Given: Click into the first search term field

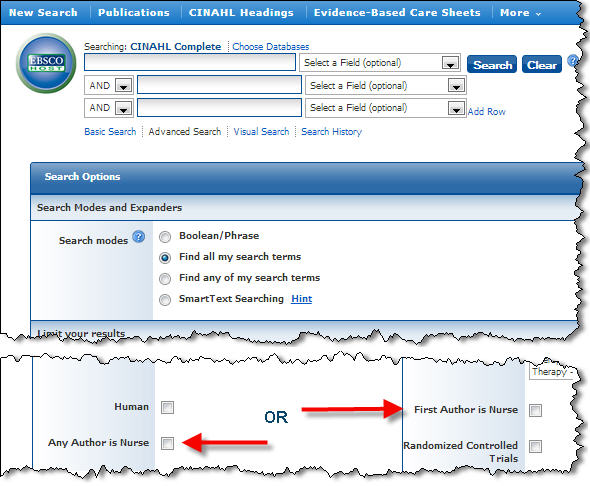Looking at the screenshot, I should coord(190,62).
